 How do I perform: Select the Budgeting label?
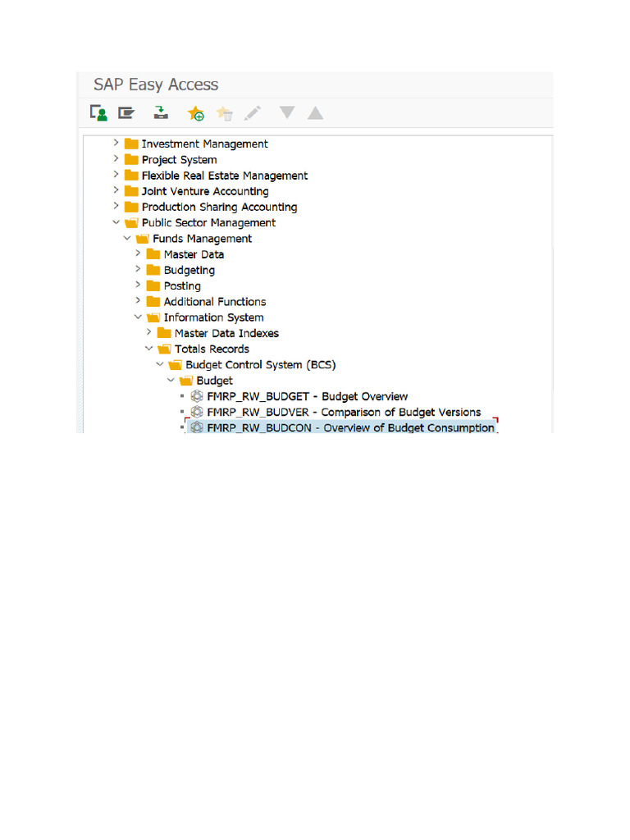[x=189, y=270]
